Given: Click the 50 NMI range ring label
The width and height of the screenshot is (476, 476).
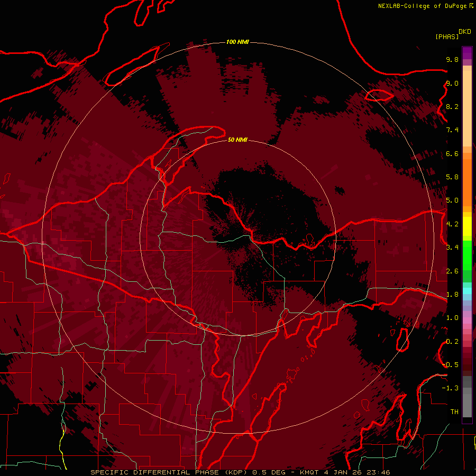Looking at the screenshot, I should (237, 140).
